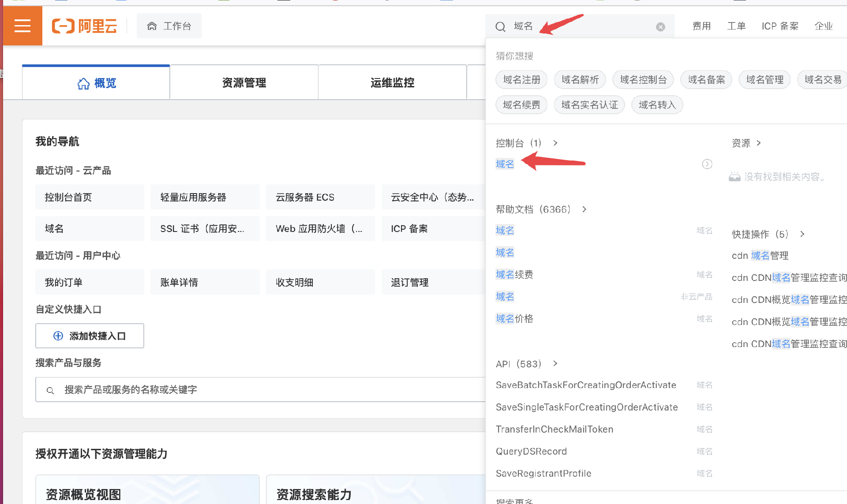Focus the top search box containing 域名
847x504 pixels.
point(580,26)
